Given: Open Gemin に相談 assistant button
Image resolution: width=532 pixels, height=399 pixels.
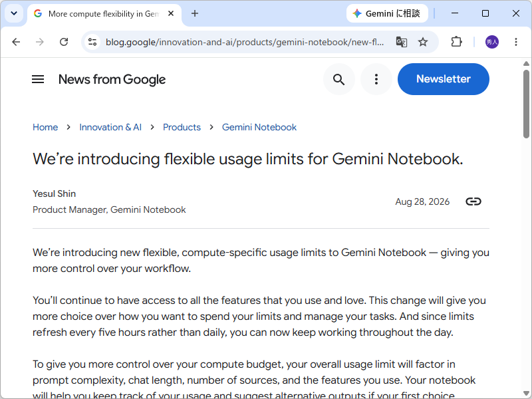Looking at the screenshot, I should point(387,13).
